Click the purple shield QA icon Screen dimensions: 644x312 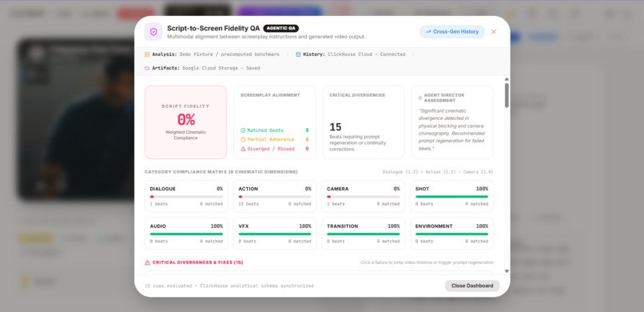tap(153, 32)
